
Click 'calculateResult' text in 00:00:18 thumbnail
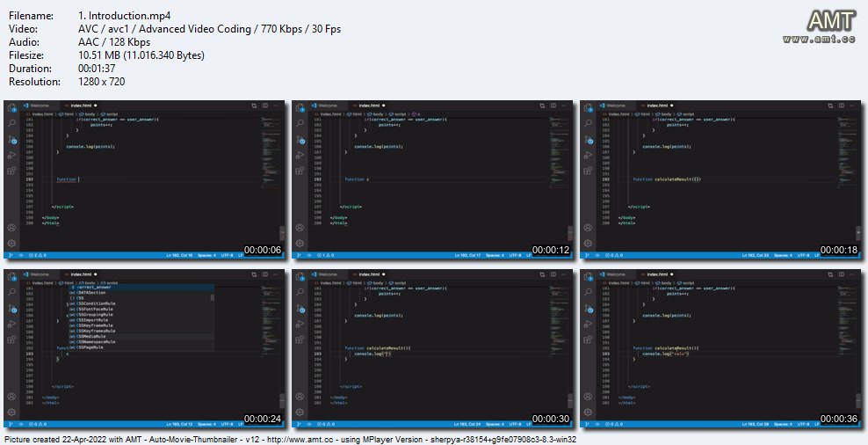pyautogui.click(x=674, y=179)
